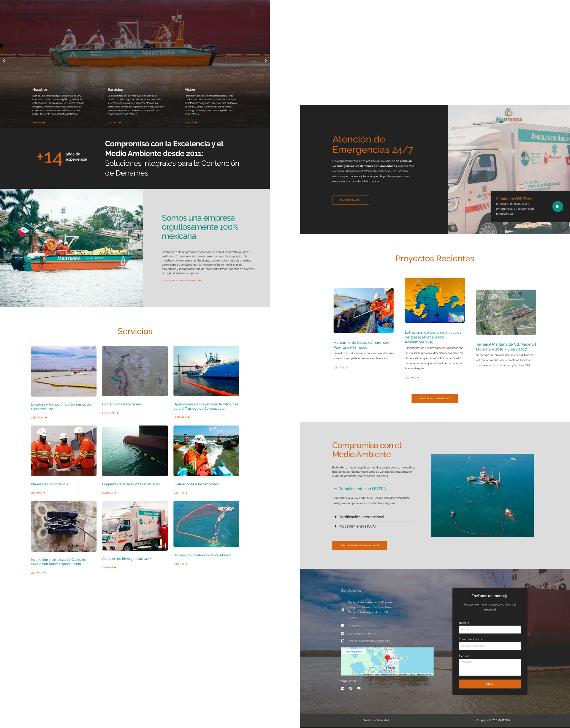Open the YouTube icon under Síguenos
570x728 pixels.
coord(359,688)
